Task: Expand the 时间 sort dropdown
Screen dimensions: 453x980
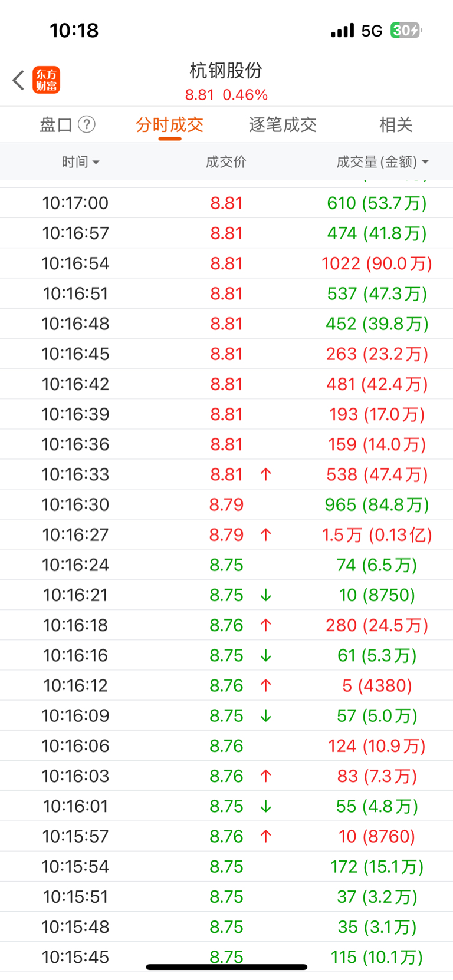Action: point(81,161)
